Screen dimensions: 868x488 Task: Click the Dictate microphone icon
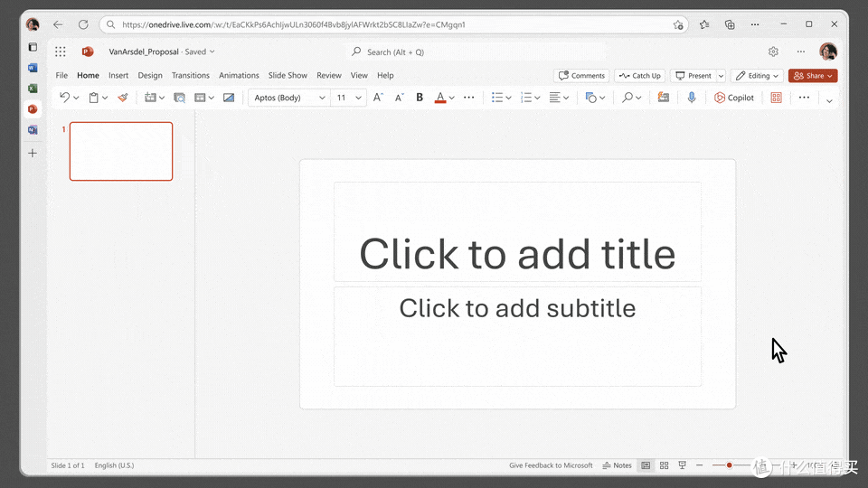pos(692,98)
